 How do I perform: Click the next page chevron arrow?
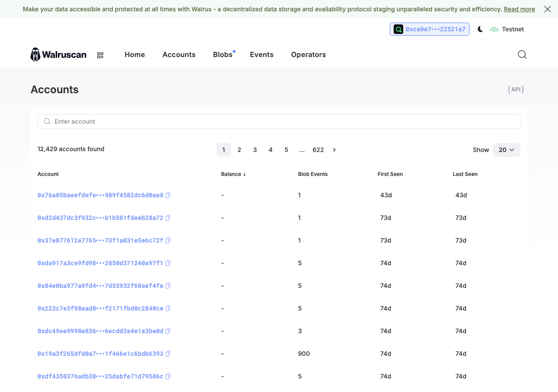coord(334,150)
